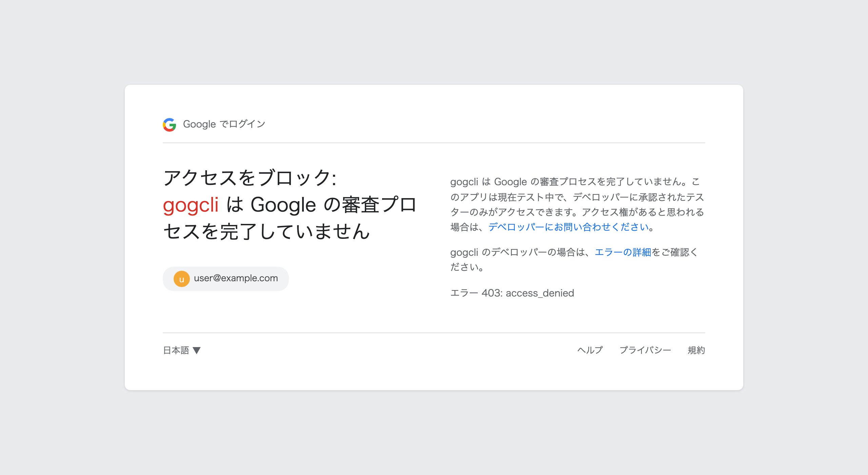Screen dimensions: 868x475
Task: Open the エラーの詳細 link
Action: 623,252
